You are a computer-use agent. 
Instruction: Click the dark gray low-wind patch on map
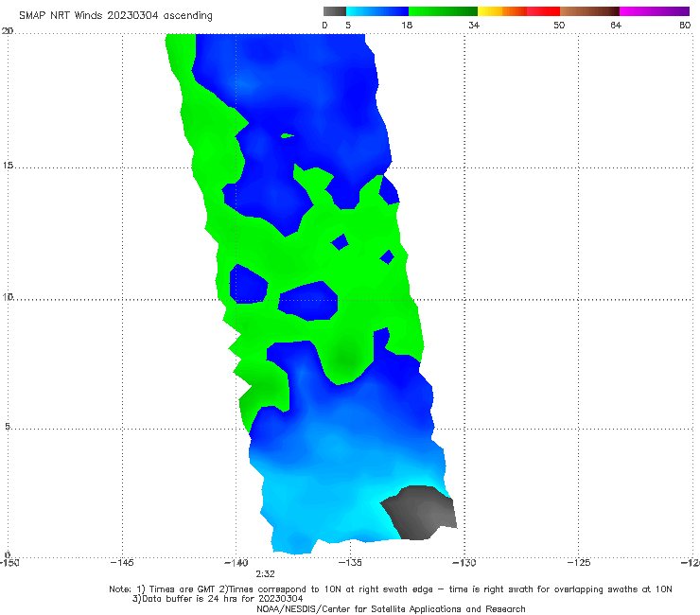pos(419,513)
